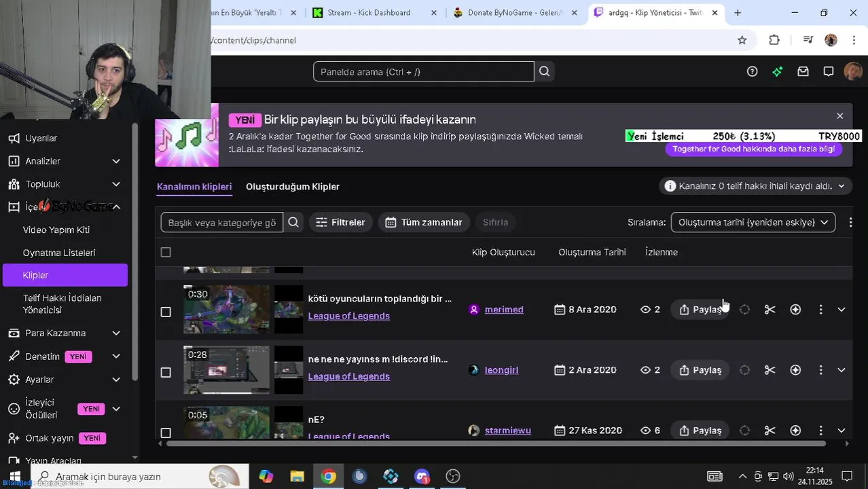
Task: Edit the starmiewu clip with scissors icon
Action: coord(770,431)
